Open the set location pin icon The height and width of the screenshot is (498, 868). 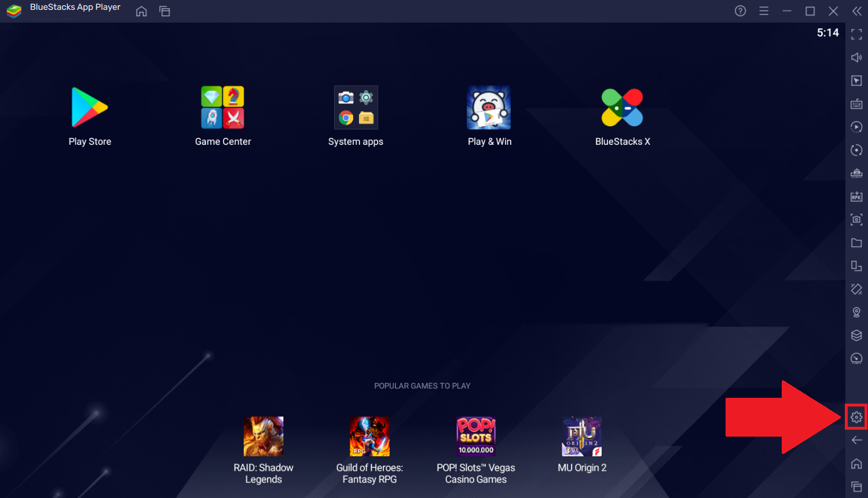(856, 312)
